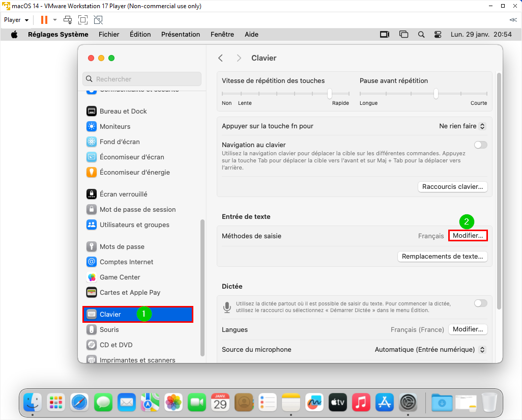Open Apple TV app in Dock
Viewport: 522px width, 420px height.
pos(338,402)
